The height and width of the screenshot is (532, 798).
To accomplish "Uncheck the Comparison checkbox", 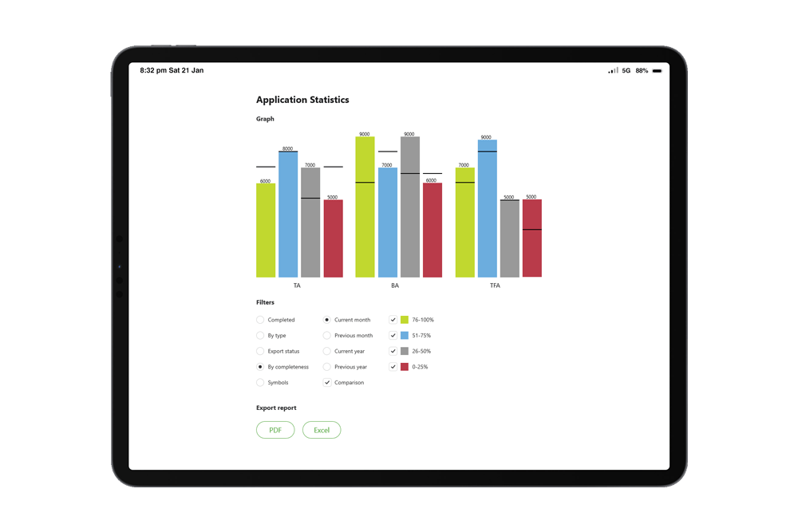I will pos(327,382).
